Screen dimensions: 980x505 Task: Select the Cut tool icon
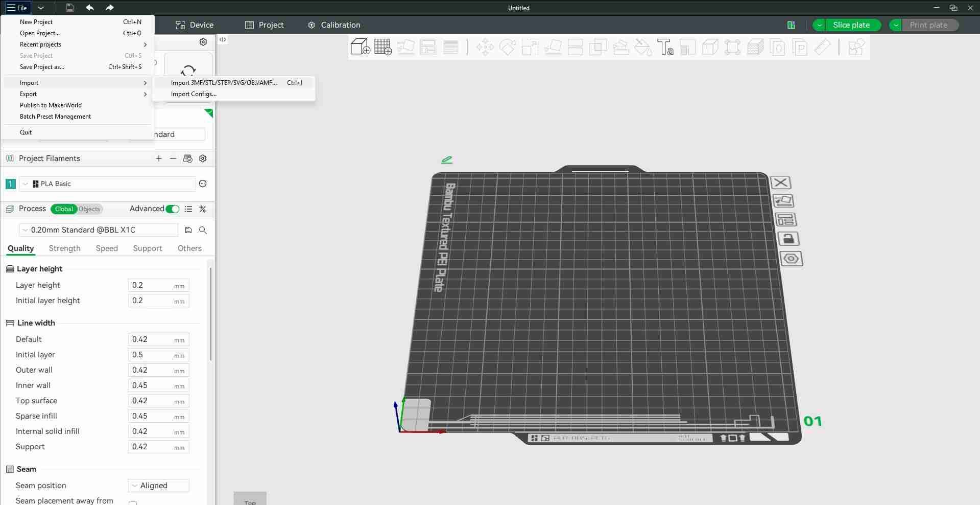(x=576, y=48)
